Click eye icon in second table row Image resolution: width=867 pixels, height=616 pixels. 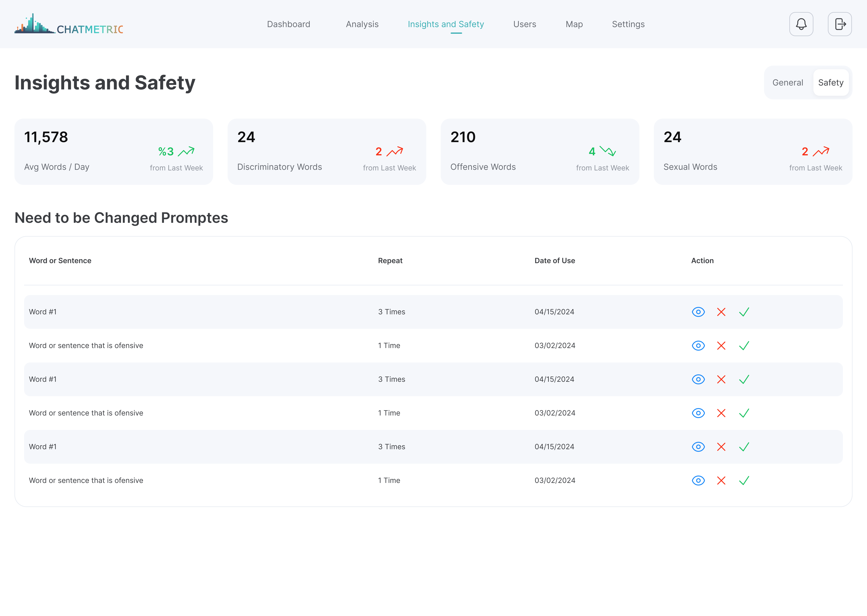(698, 346)
